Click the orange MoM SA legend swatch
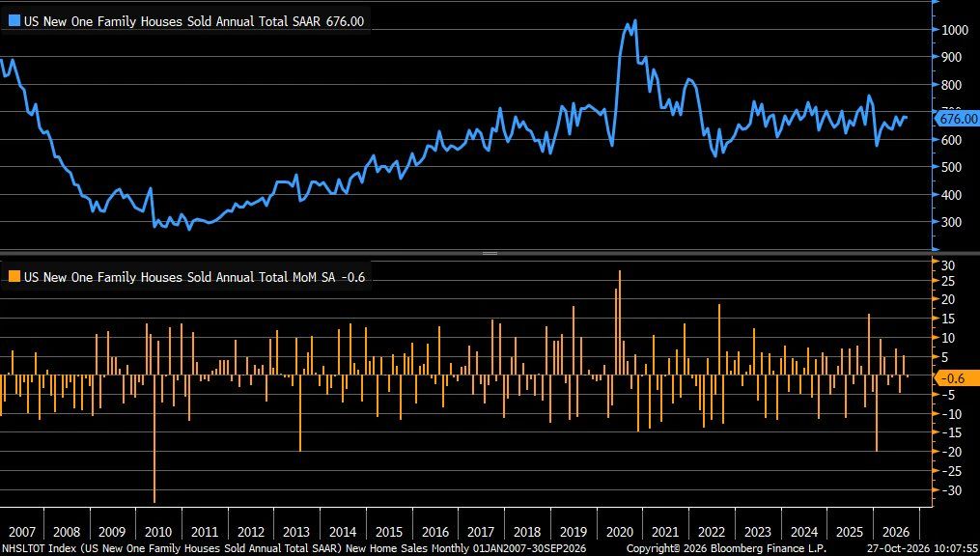Viewport: 980px width, 556px height. (x=14, y=277)
